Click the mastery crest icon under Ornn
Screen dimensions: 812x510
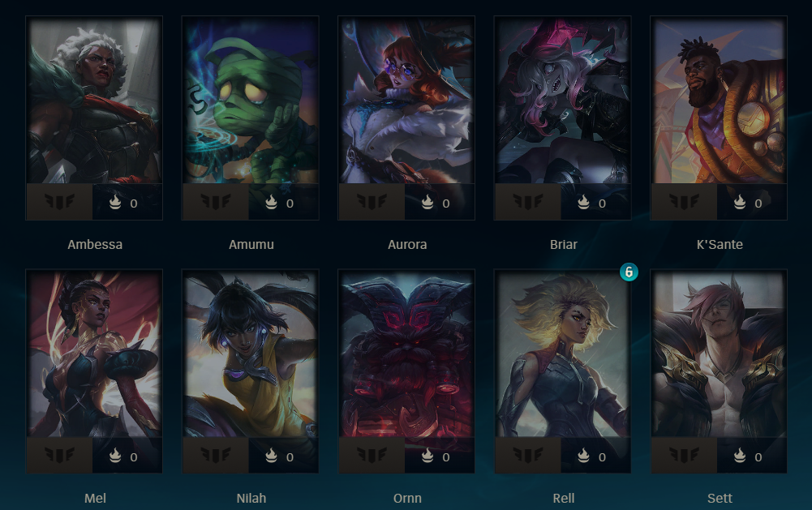pyautogui.click(x=372, y=455)
